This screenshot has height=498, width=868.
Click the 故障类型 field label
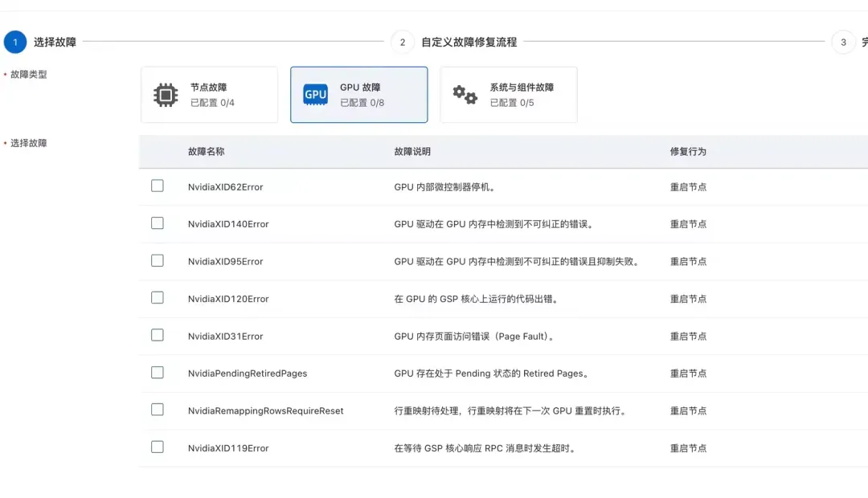click(x=29, y=74)
